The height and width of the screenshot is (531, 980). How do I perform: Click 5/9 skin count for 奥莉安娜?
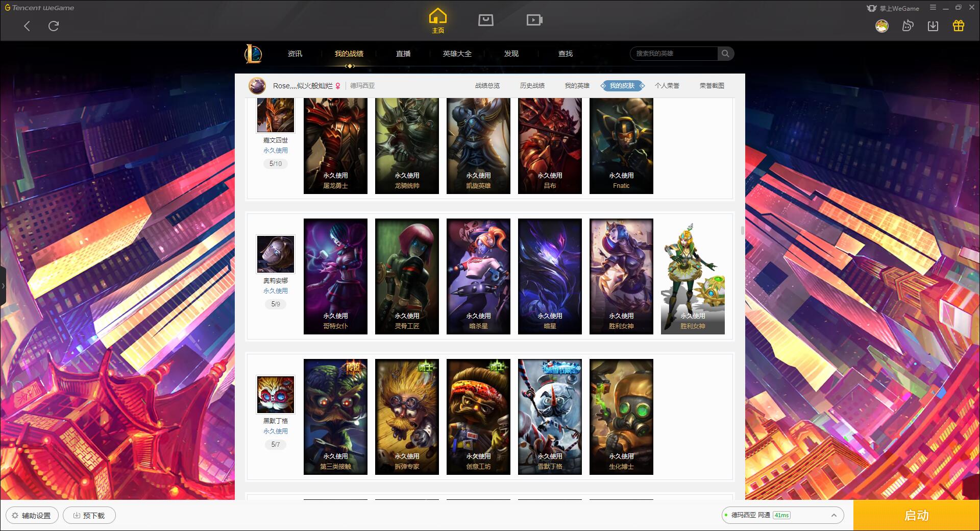(x=276, y=304)
